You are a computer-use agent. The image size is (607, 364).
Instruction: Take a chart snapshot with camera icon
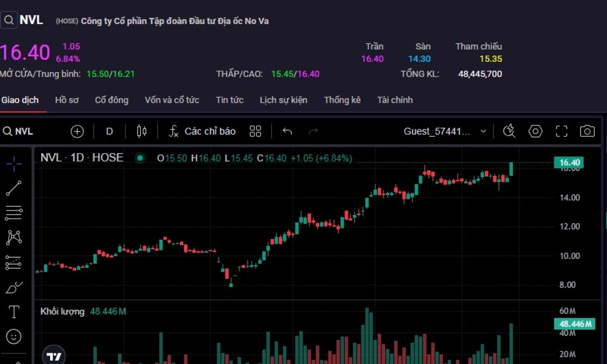[587, 131]
